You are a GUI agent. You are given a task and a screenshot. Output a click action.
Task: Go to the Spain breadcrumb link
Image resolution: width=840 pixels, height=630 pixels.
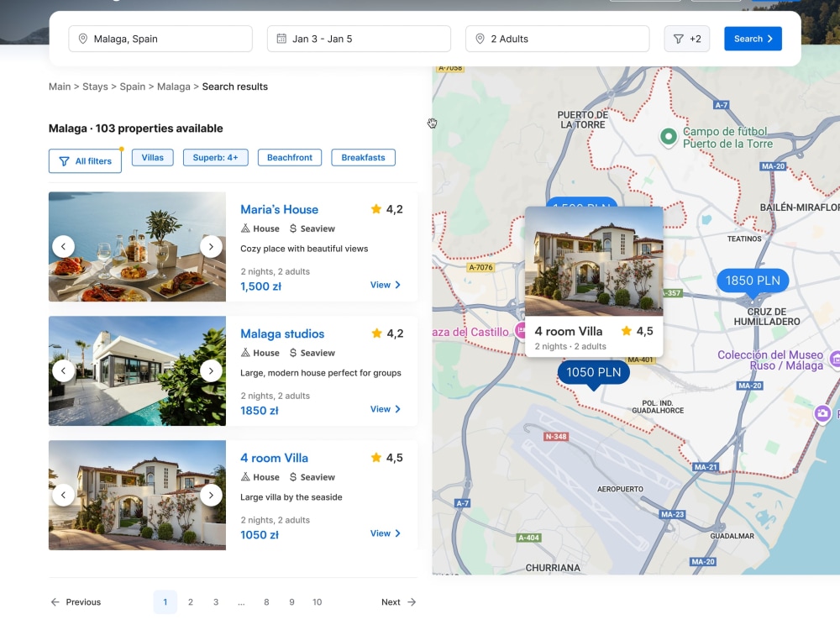(133, 87)
